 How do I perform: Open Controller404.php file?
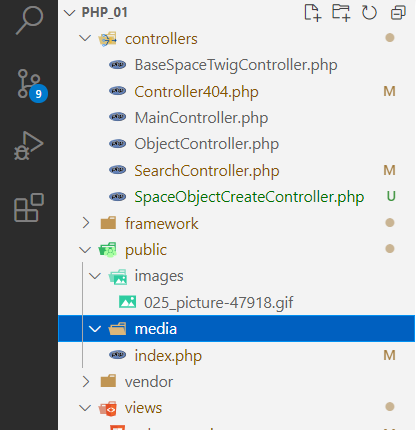[x=196, y=92]
